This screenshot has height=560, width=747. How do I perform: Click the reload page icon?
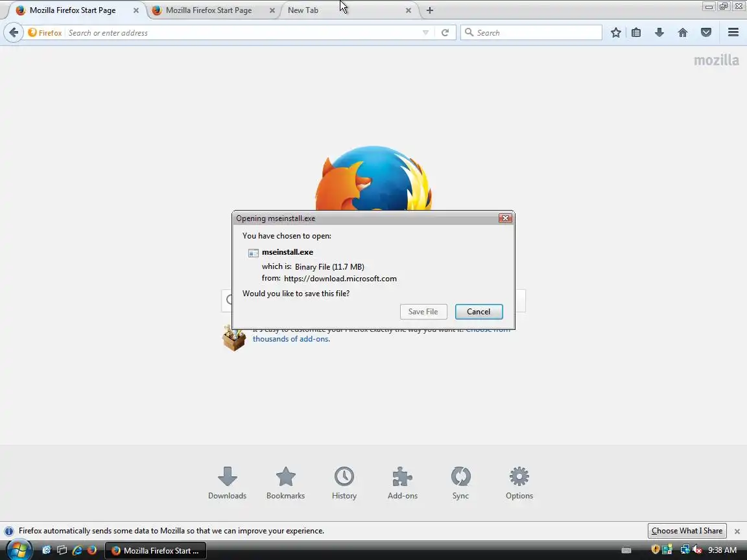(x=445, y=32)
